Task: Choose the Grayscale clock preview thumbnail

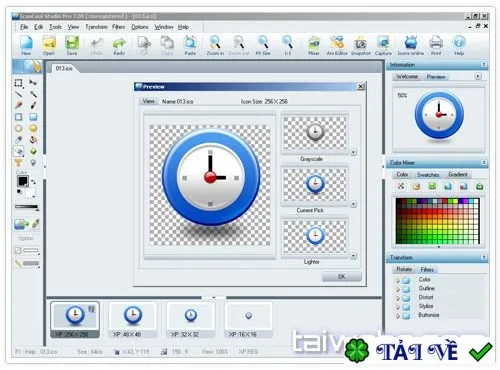Action: point(315,133)
